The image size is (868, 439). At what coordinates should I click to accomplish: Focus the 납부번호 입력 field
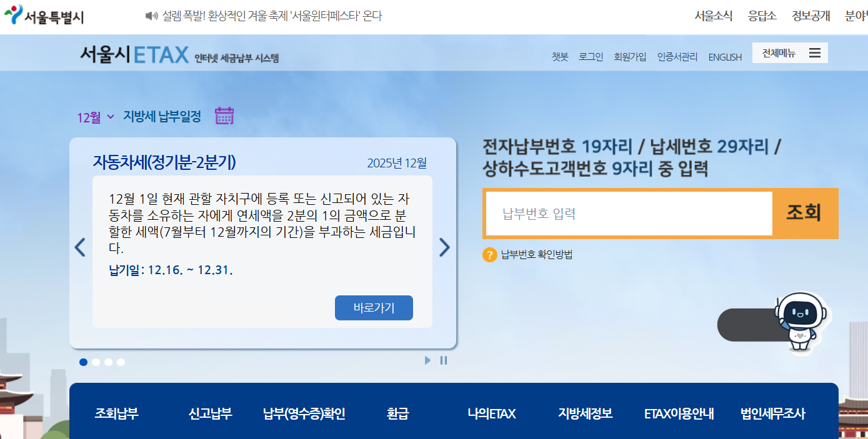coord(629,214)
